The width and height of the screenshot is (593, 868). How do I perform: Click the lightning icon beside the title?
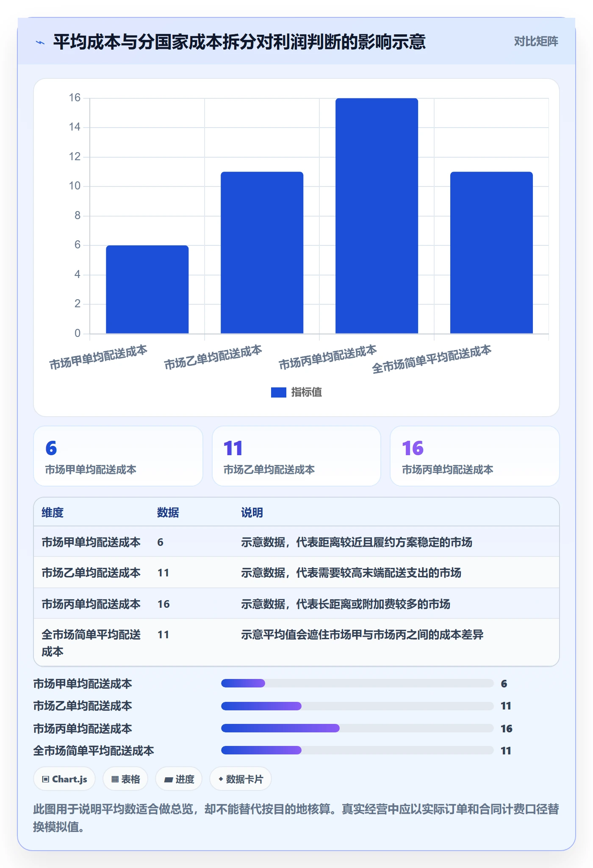point(40,42)
